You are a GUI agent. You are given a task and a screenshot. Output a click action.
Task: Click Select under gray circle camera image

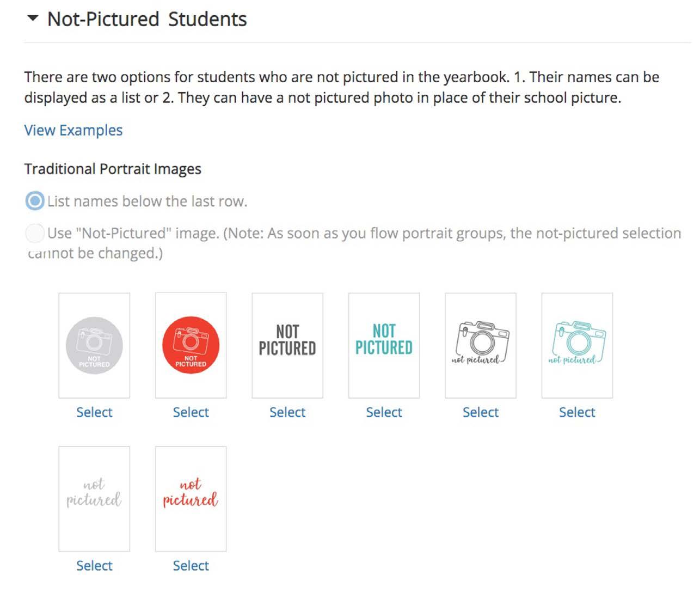point(94,412)
